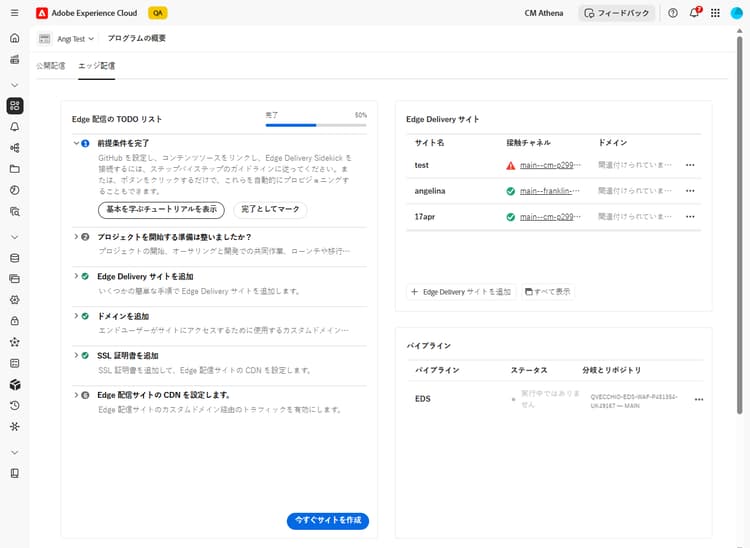The width and height of the screenshot is (750, 548).
Task: Open main--cm-p299 link in test row
Action: click(550, 165)
